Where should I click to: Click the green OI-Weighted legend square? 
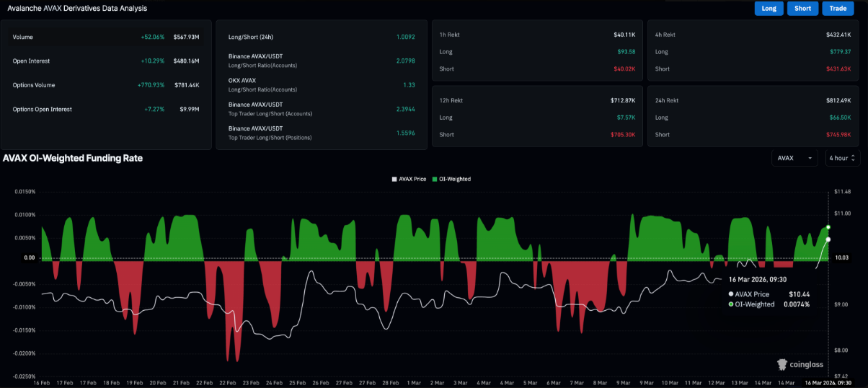435,179
